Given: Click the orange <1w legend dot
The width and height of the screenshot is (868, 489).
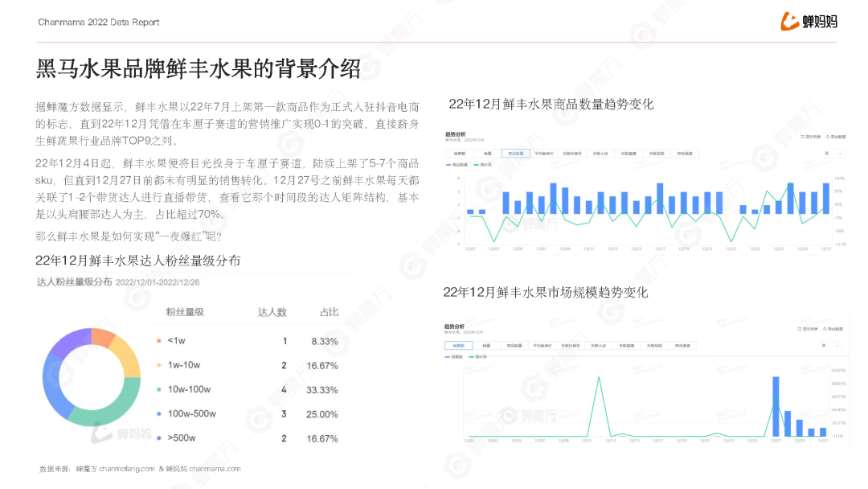Looking at the screenshot, I should coord(159,341).
